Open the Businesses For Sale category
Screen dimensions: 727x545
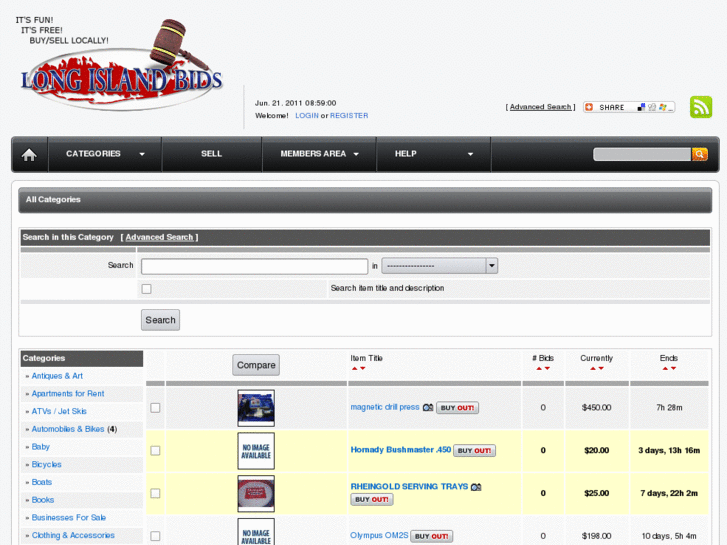69,518
